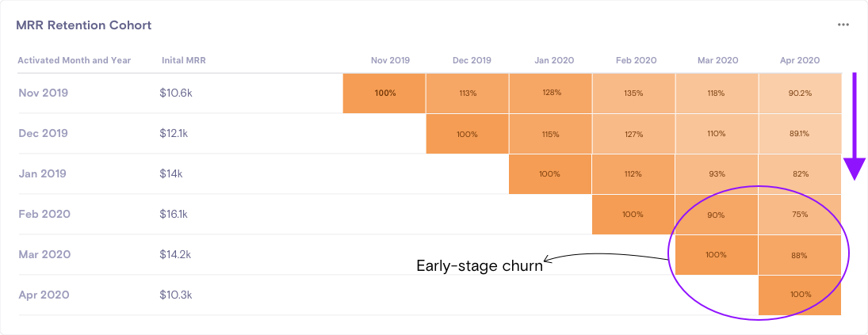Screen dimensions: 868x335
Task: Select the Mar 2020 cohort row label
Action: pos(44,254)
